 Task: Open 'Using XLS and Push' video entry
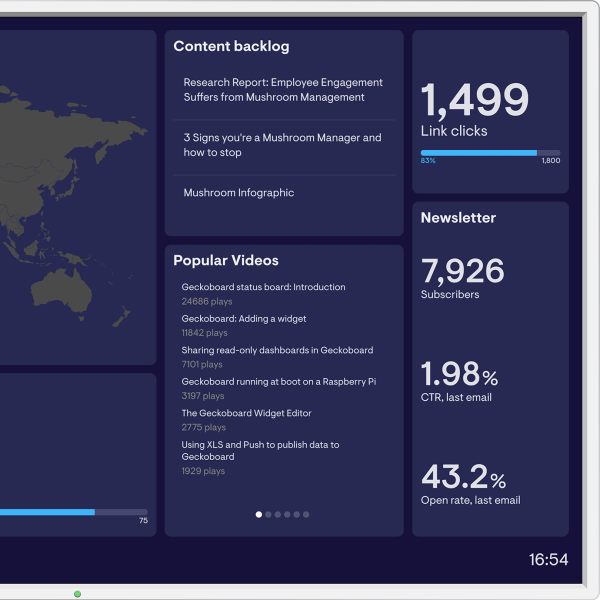point(260,450)
